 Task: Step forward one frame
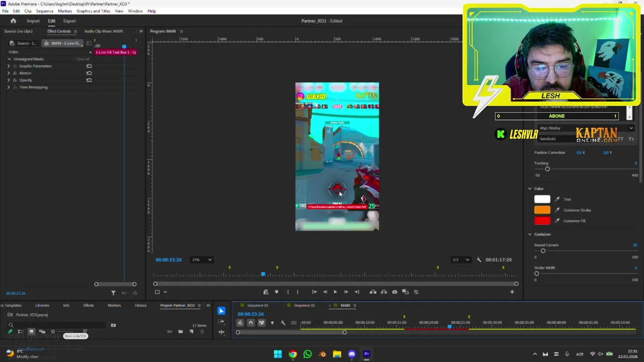[346, 292]
